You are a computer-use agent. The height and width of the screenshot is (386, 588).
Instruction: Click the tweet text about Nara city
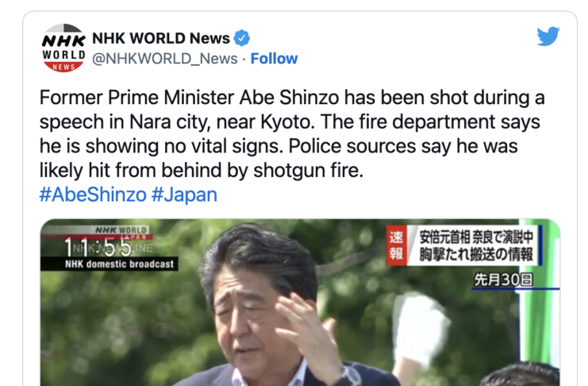(x=292, y=133)
